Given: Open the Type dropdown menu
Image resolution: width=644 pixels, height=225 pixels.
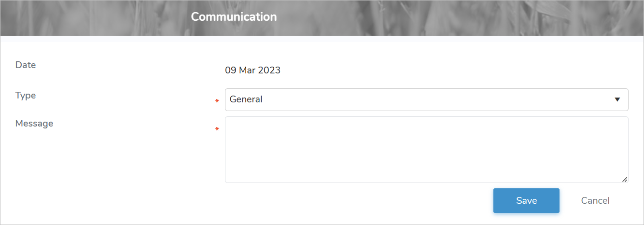Looking at the screenshot, I should [426, 99].
